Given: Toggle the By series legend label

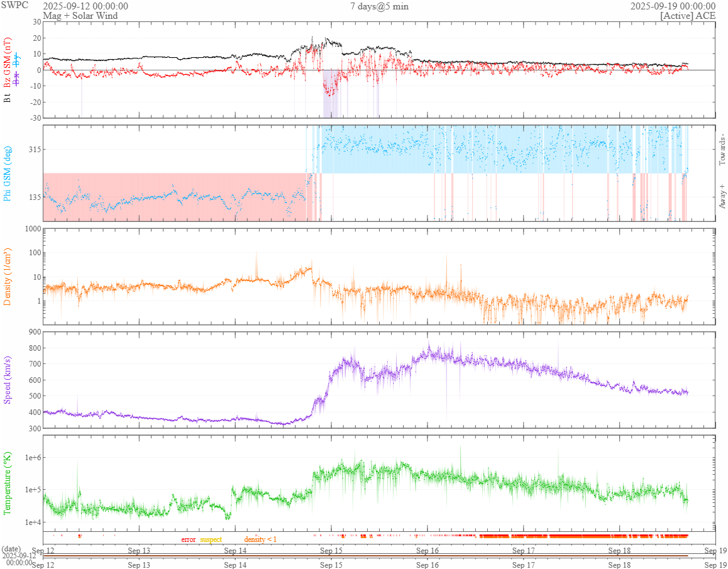Looking at the screenshot, I should coord(16,61).
